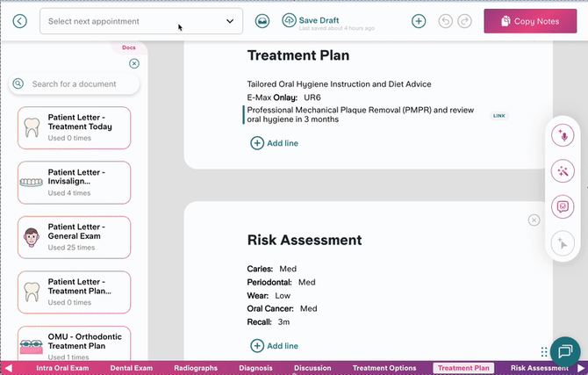This screenshot has width=588, height=375.
Task: Click the LINK badge beside PMPR line
Action: [x=499, y=116]
